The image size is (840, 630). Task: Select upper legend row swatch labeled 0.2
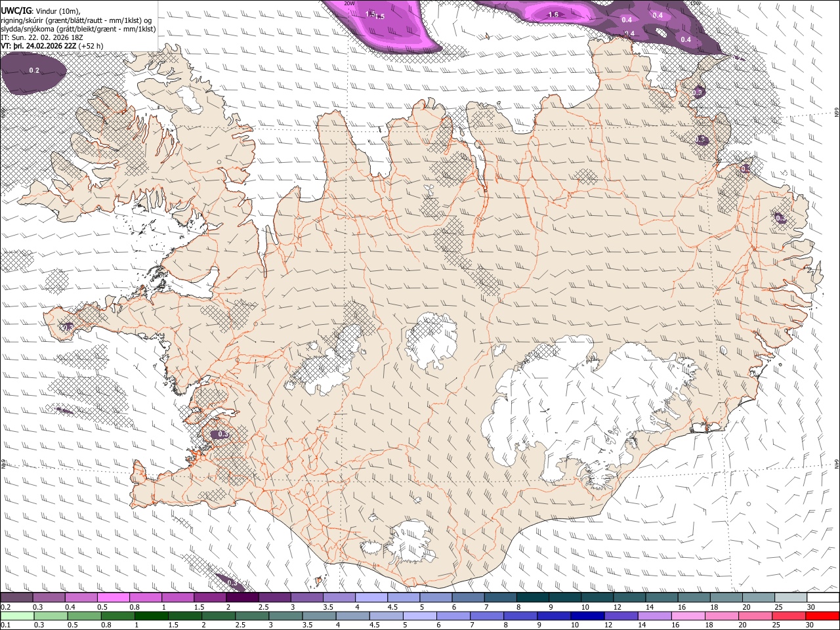coord(17,598)
